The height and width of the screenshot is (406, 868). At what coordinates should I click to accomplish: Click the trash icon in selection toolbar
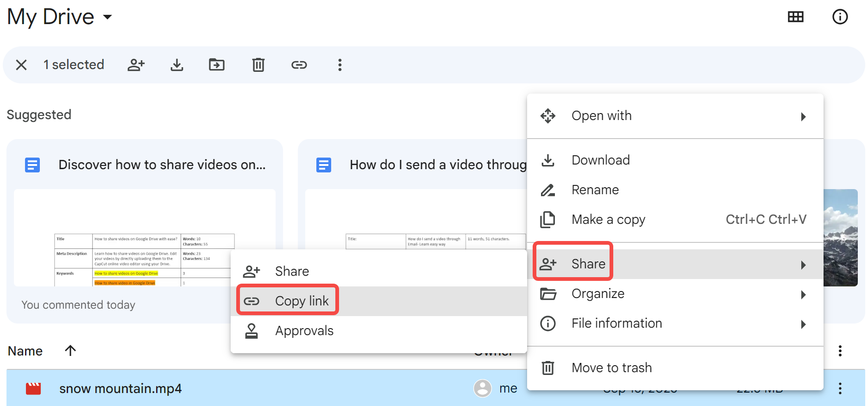point(258,65)
